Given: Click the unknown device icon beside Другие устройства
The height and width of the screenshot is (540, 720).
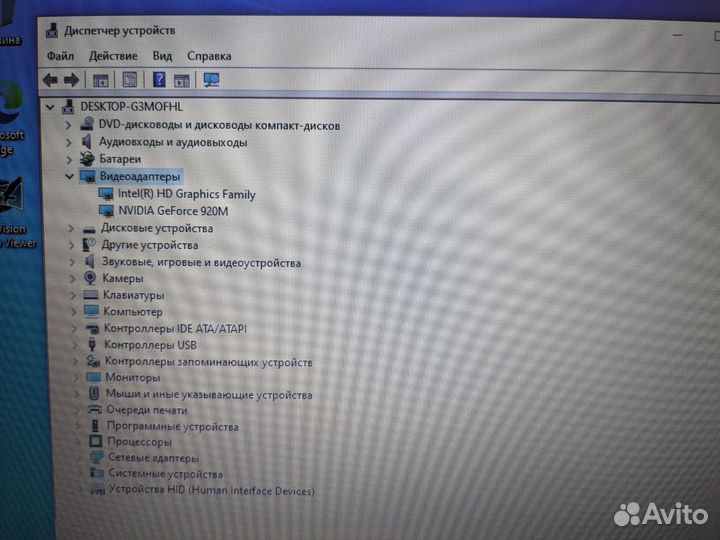Looking at the screenshot, I should point(89,245).
